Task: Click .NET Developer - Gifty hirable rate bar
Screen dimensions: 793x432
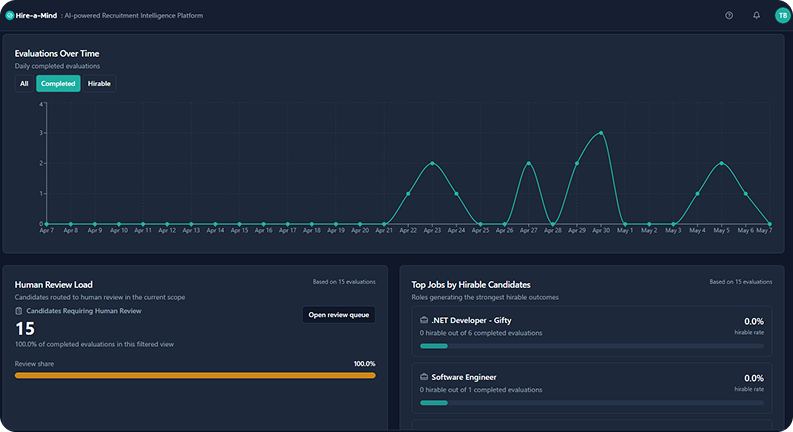Action: (592, 346)
